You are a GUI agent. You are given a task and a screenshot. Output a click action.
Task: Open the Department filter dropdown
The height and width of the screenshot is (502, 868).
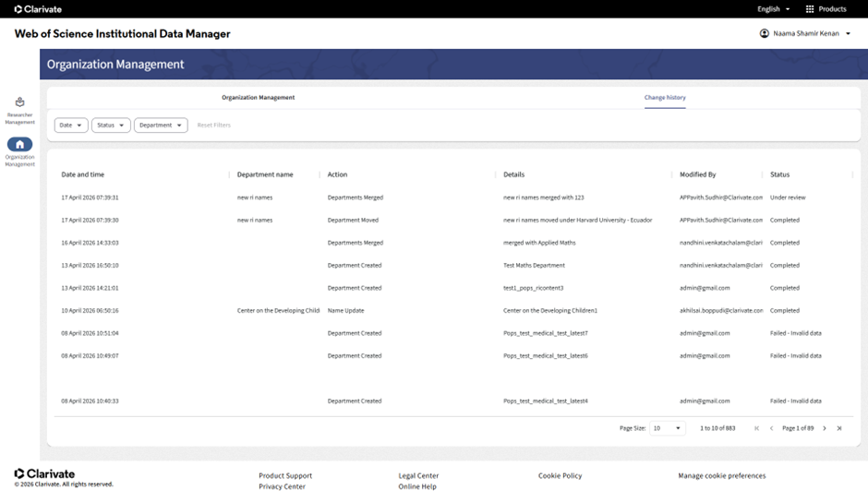point(161,125)
